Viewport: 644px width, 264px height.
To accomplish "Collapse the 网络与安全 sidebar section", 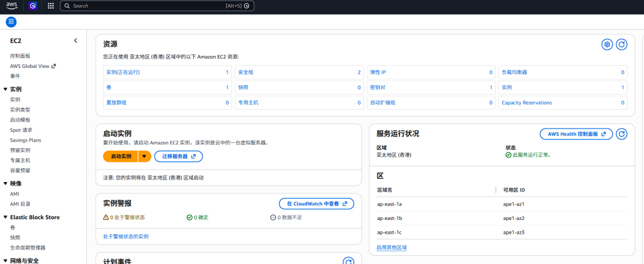I will coord(5,260).
